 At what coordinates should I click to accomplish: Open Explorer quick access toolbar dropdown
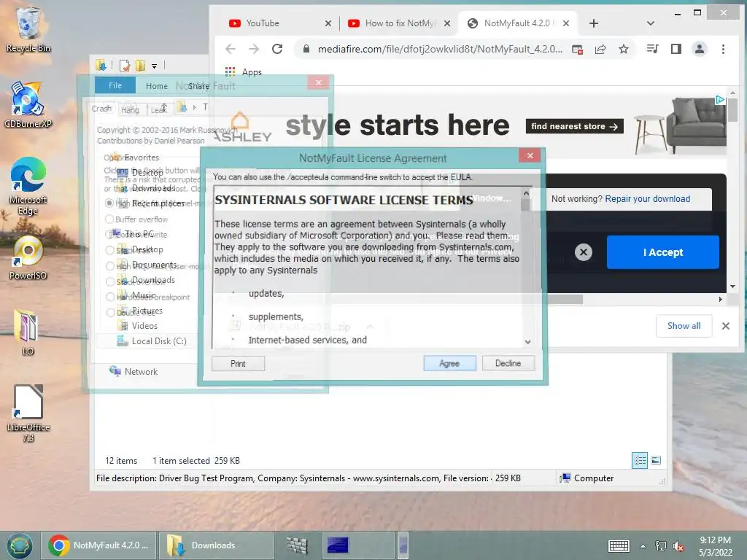pos(155,66)
